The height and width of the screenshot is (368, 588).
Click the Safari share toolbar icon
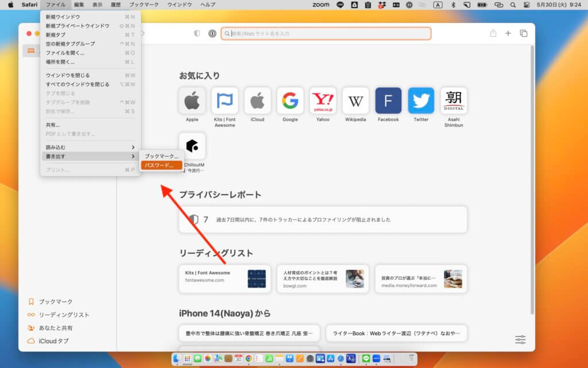click(493, 33)
